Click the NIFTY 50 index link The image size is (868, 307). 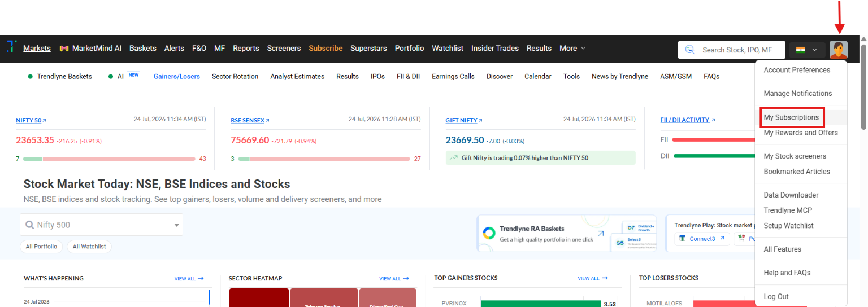29,120
